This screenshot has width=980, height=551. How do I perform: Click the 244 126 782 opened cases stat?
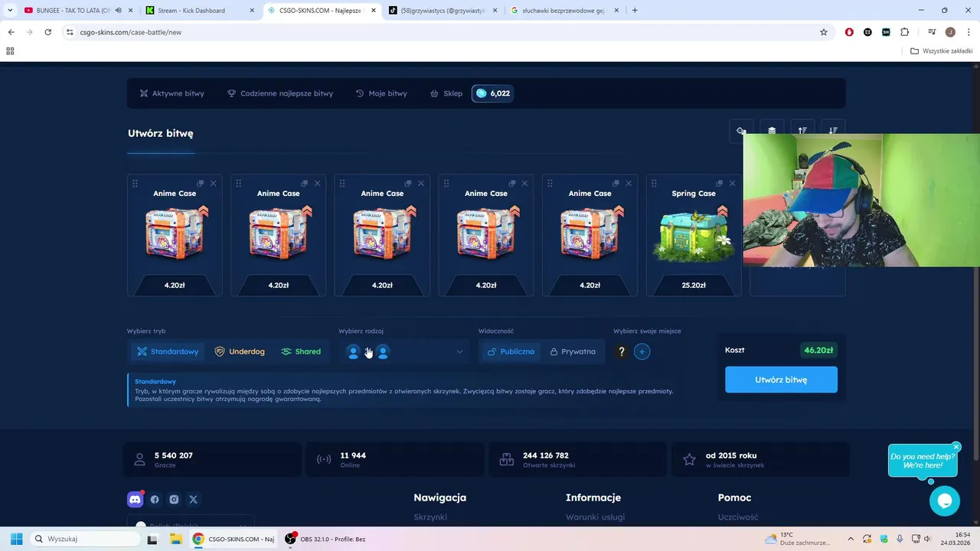pyautogui.click(x=577, y=459)
